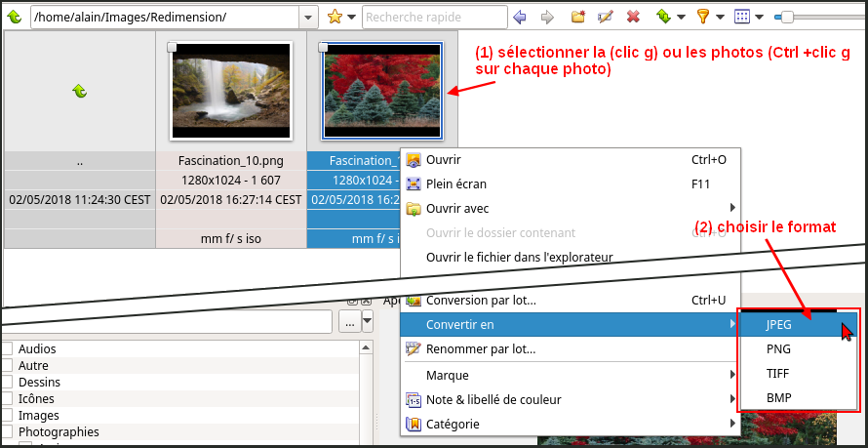Click the grey forward navigation arrow

(x=547, y=17)
